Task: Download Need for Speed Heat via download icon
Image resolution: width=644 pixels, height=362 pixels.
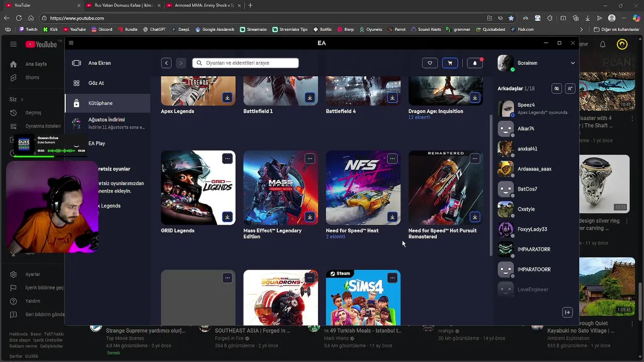Action: point(392,217)
